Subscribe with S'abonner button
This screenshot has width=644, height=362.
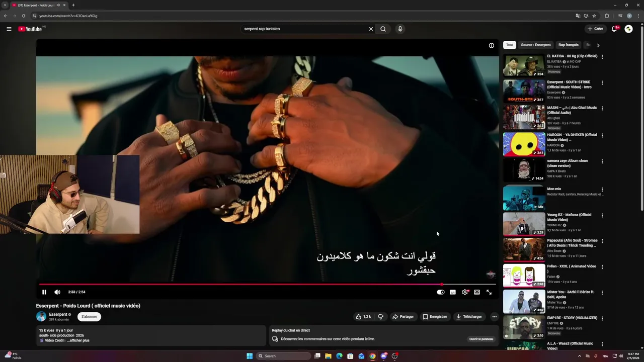point(89,317)
